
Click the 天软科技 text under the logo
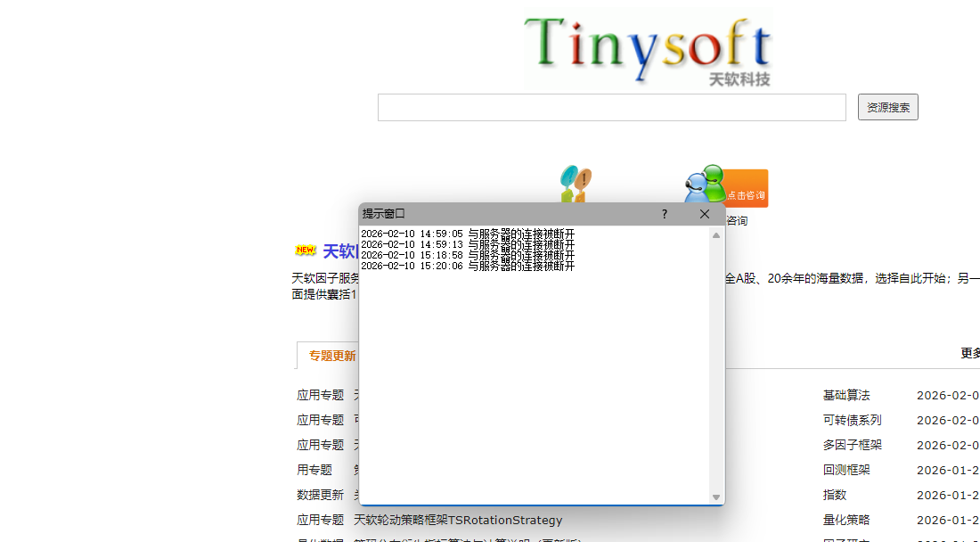(739, 79)
